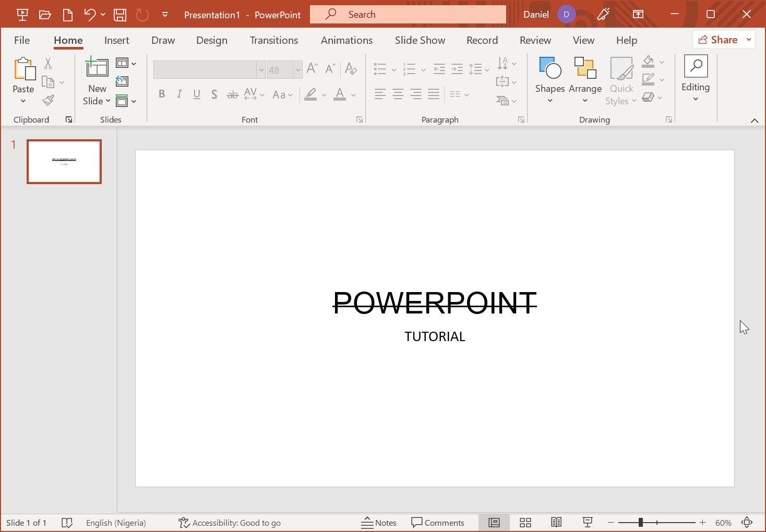
Task: Click Accessibility: Good to go status
Action: tap(230, 523)
